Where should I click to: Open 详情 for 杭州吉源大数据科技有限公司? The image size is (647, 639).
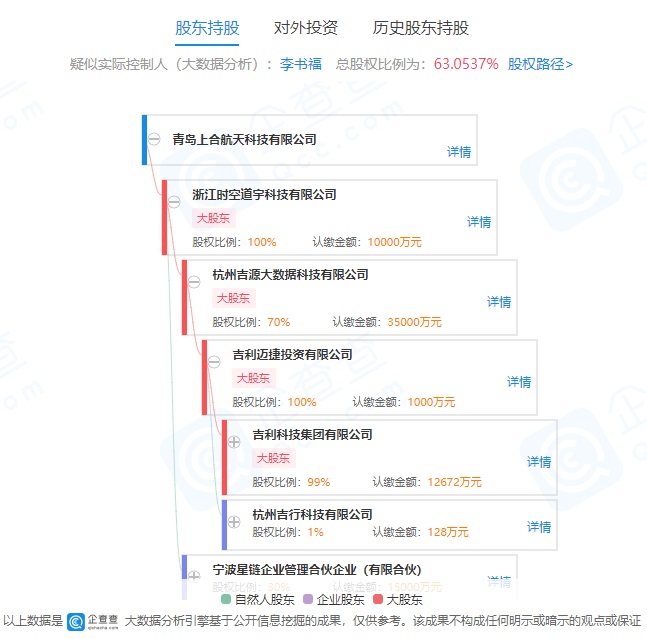coord(499,302)
